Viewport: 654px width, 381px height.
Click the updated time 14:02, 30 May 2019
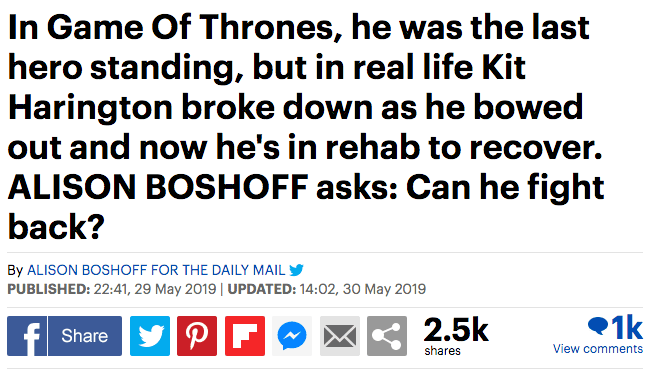coord(362,289)
